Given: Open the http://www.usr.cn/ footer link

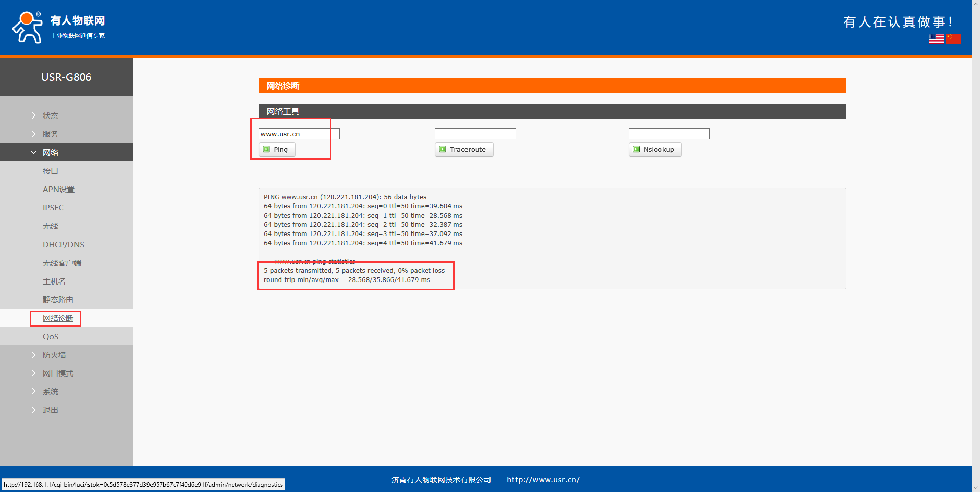Looking at the screenshot, I should 543,480.
